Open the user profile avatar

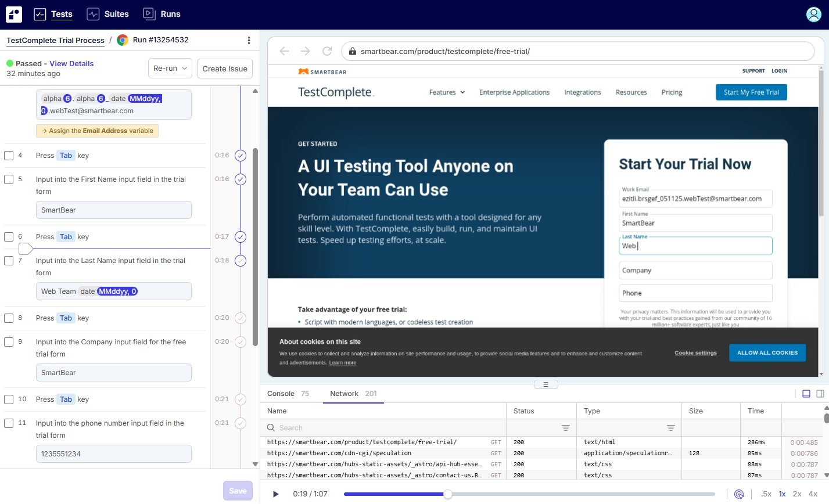point(814,15)
